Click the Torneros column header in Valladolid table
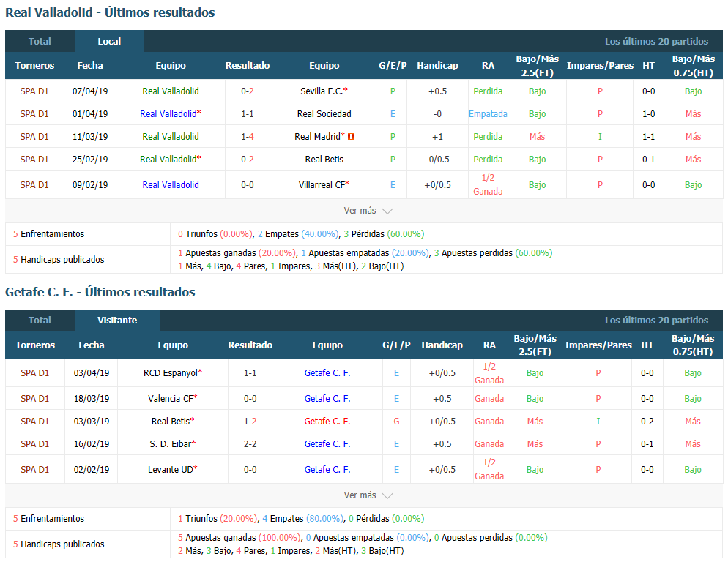This screenshot has height=562, width=728. (34, 65)
